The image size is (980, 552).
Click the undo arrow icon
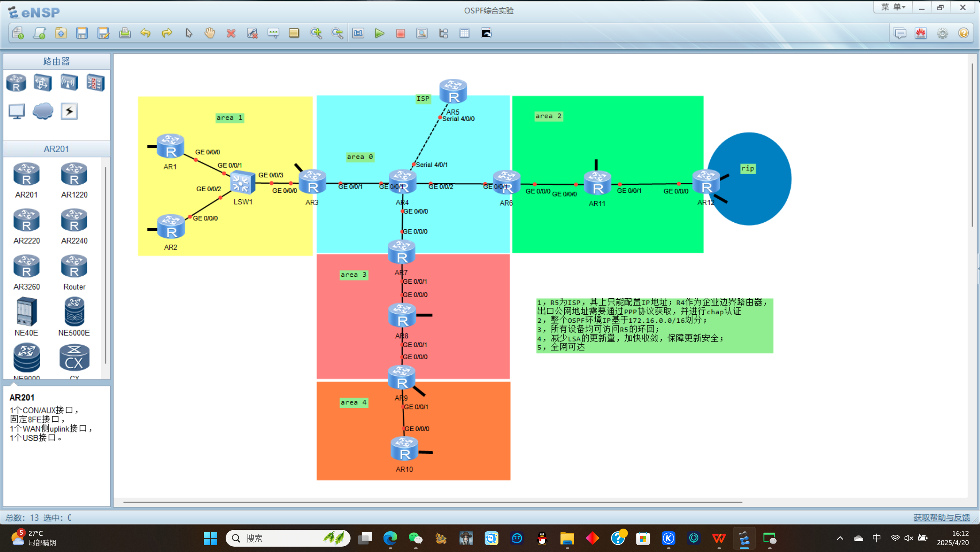[146, 33]
